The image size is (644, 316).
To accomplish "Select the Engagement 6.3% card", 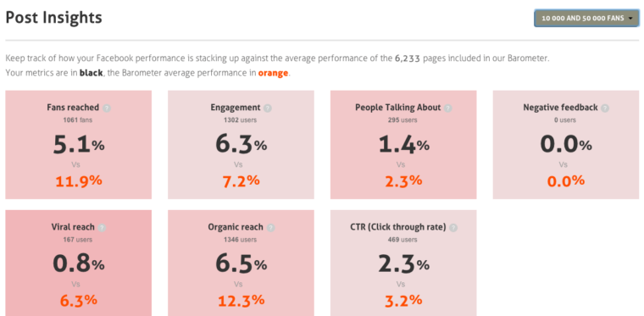I will pos(241,145).
